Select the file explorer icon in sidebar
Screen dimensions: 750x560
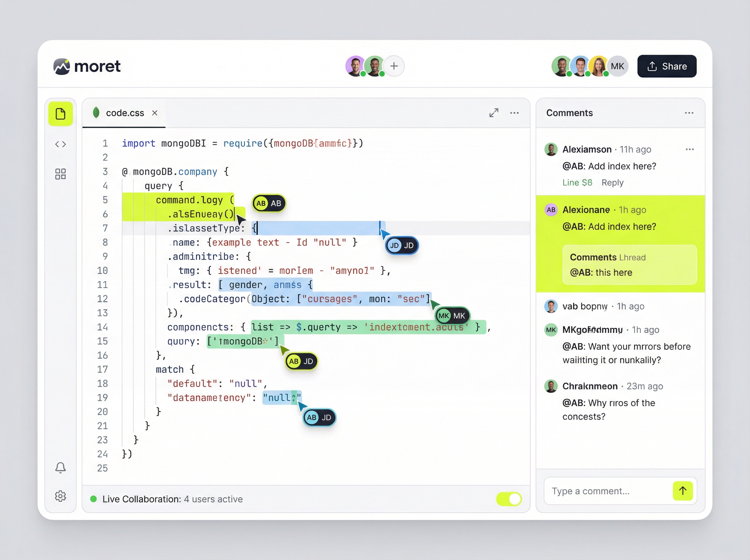[60, 114]
